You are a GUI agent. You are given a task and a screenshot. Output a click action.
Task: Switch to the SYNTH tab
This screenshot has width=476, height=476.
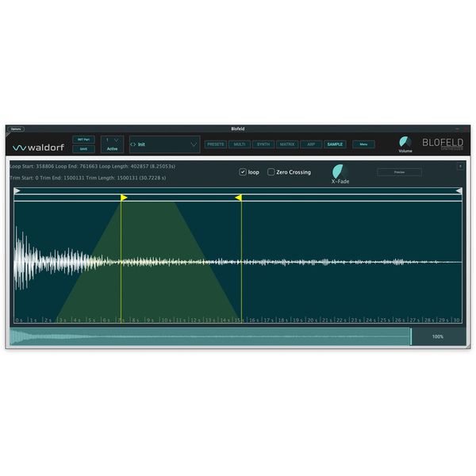tap(263, 144)
